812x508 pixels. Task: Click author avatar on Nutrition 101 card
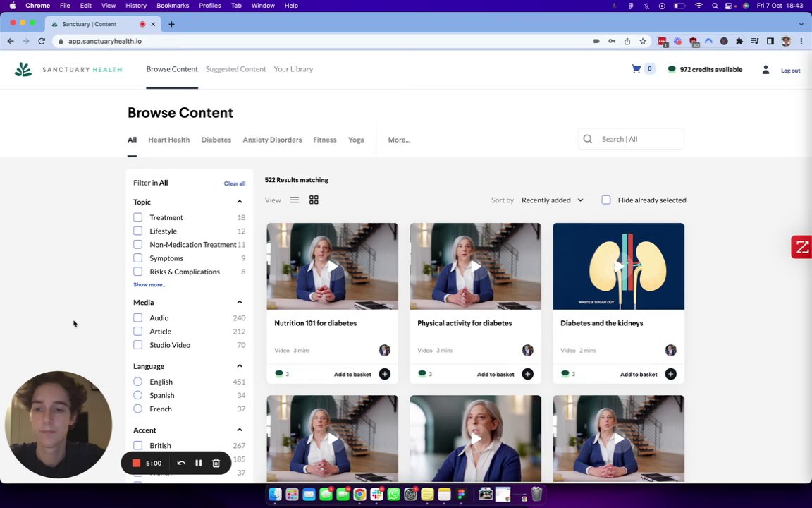[x=384, y=350]
